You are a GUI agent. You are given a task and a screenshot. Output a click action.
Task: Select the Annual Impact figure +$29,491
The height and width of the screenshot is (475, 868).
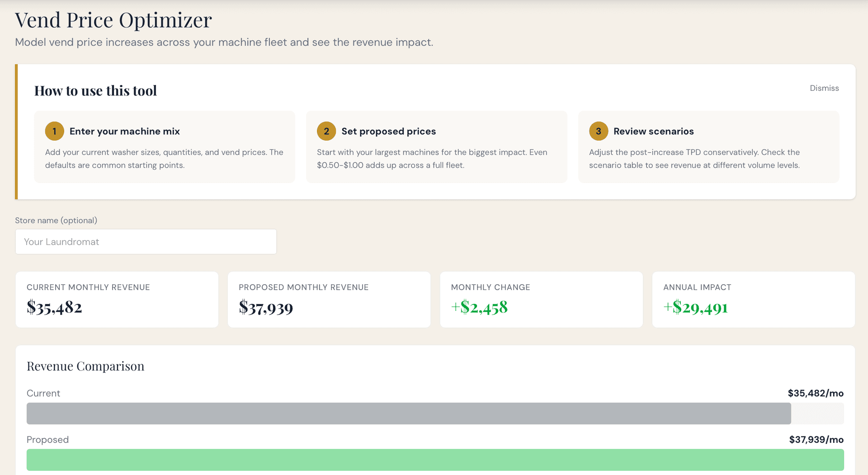coord(695,308)
